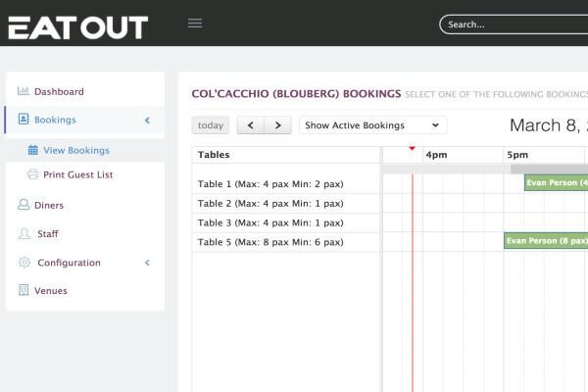
Task: Click the Dashboard chart icon
Action: [24, 91]
